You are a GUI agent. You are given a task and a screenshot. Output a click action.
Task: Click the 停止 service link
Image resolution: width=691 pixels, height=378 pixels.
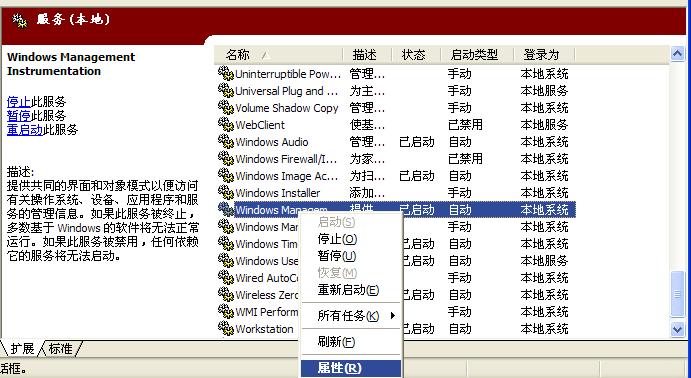pos(19,102)
